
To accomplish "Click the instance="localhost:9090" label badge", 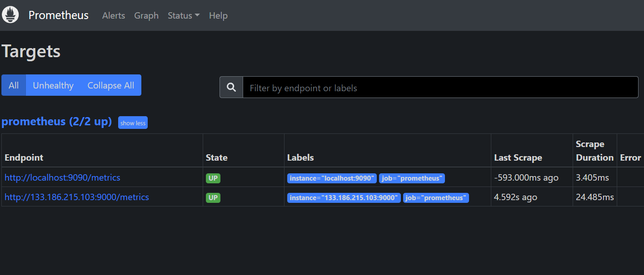I will pos(332,178).
